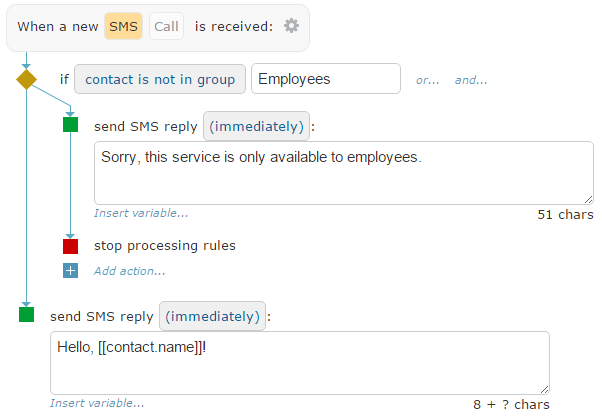Click green square beside first SMS reply

70,124
